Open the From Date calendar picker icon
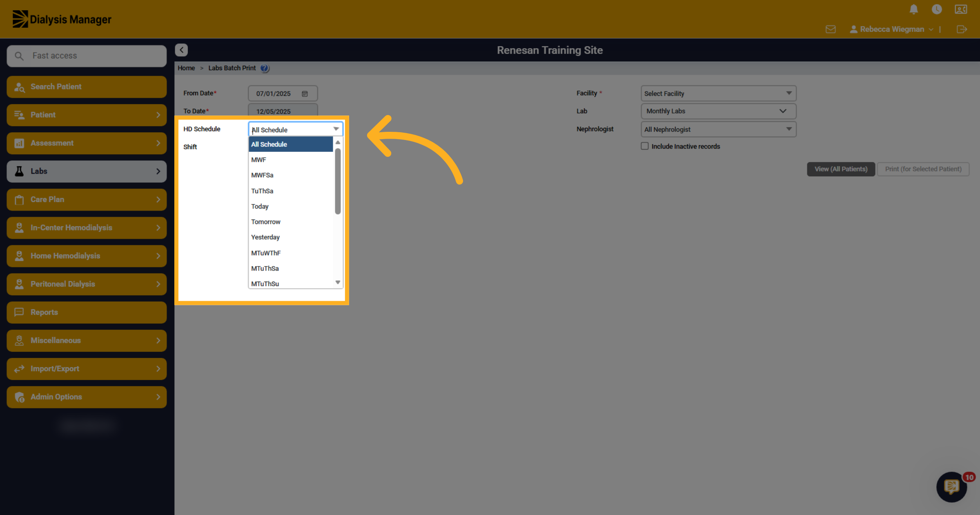The width and height of the screenshot is (980, 515). (305, 94)
